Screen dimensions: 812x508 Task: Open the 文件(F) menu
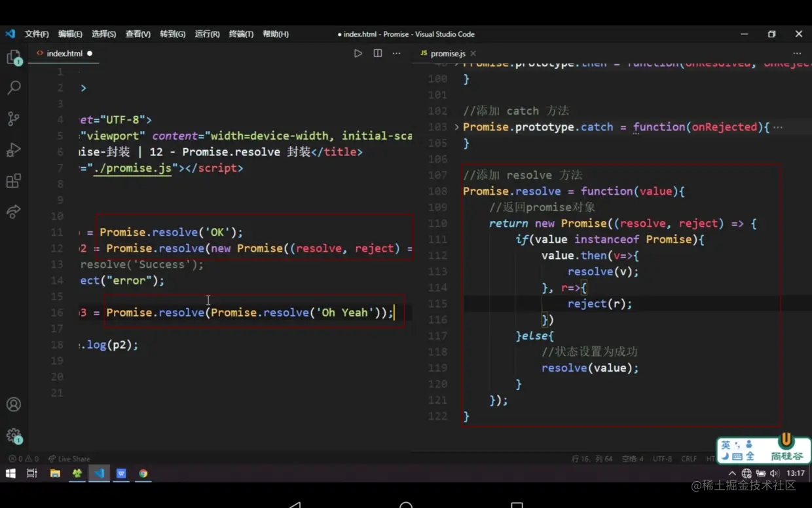pos(37,34)
